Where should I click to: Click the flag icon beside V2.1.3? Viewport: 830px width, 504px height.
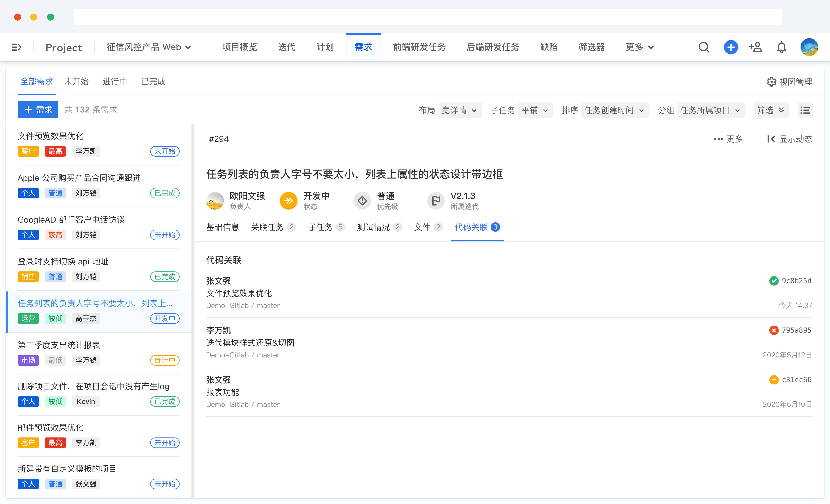(x=436, y=200)
